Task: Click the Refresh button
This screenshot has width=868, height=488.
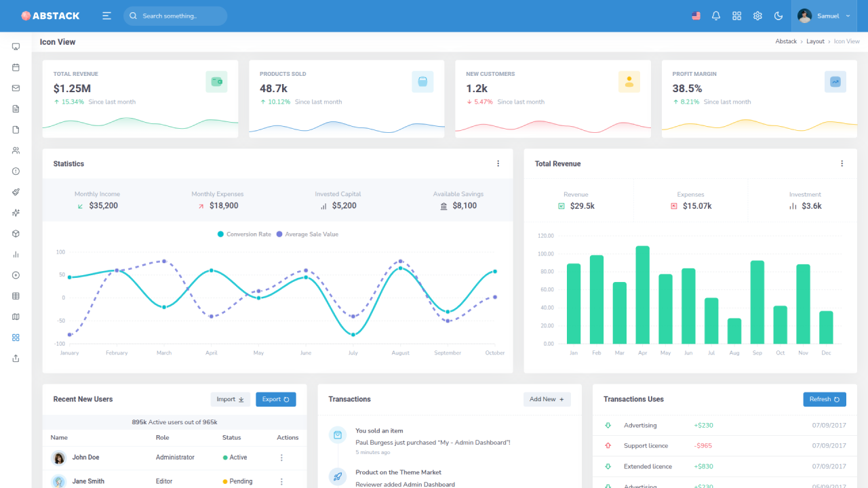Action: (825, 399)
